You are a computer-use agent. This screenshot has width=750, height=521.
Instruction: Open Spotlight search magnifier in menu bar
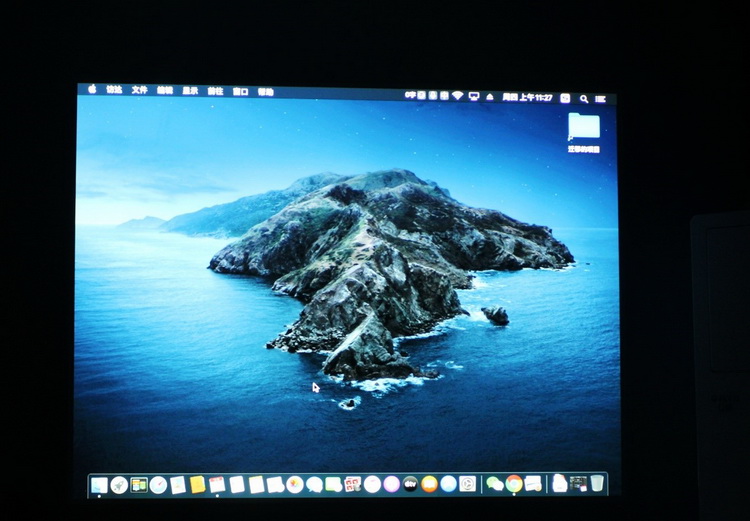click(584, 98)
